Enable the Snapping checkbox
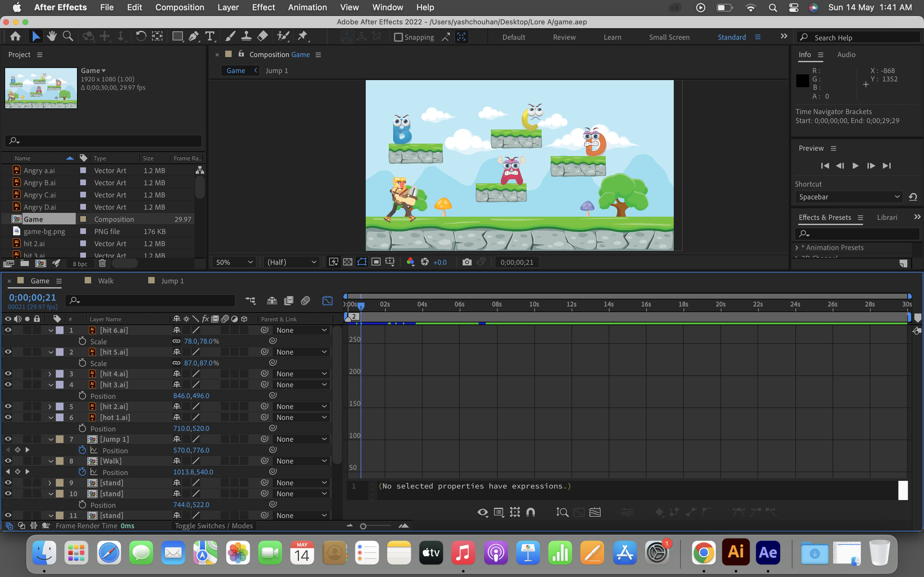The width and height of the screenshot is (924, 577). click(x=398, y=37)
